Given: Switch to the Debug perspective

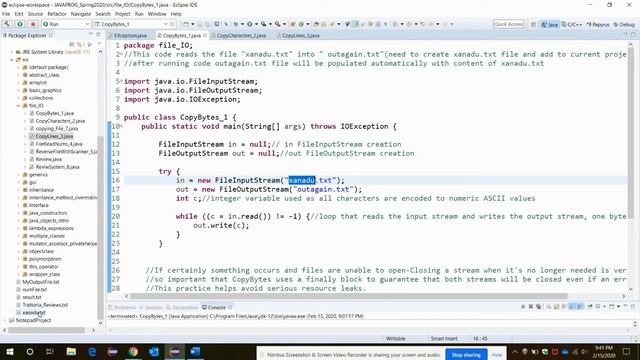Looking at the screenshot, I should [x=624, y=24].
